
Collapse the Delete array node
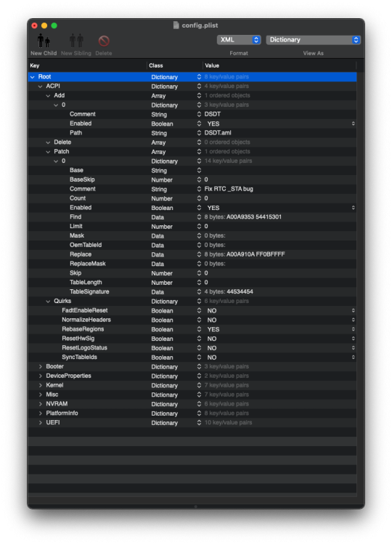[x=48, y=142]
